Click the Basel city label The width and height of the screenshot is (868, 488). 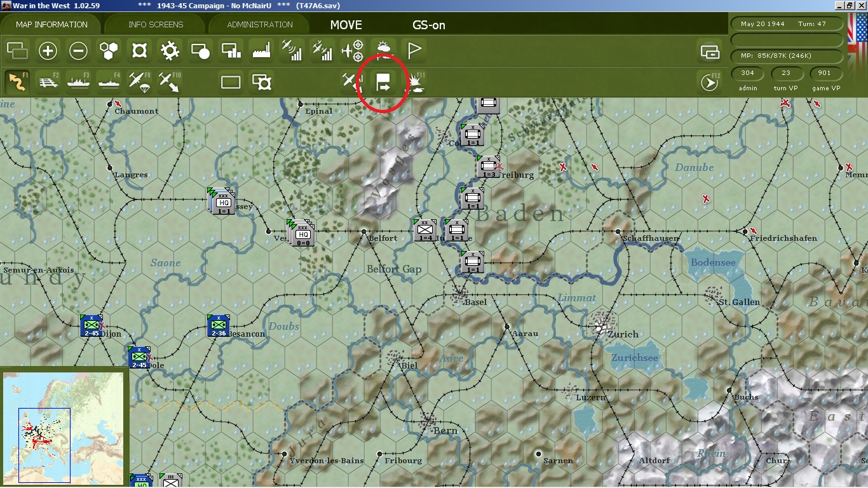click(476, 302)
